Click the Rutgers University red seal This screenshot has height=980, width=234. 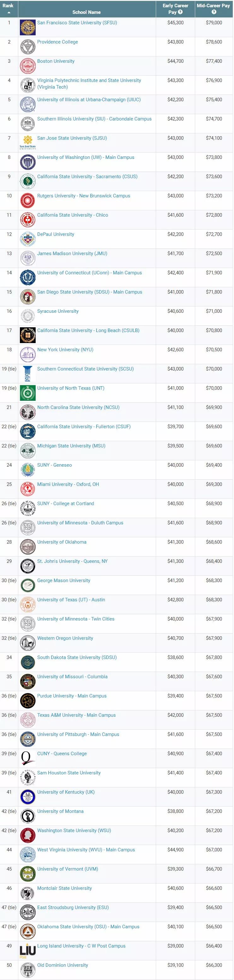[27, 201]
